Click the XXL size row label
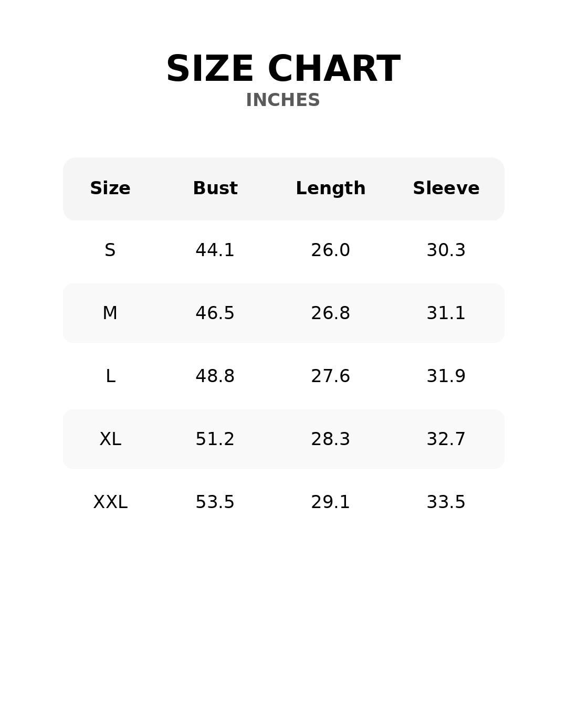The height and width of the screenshot is (728, 567). pyautogui.click(x=110, y=502)
